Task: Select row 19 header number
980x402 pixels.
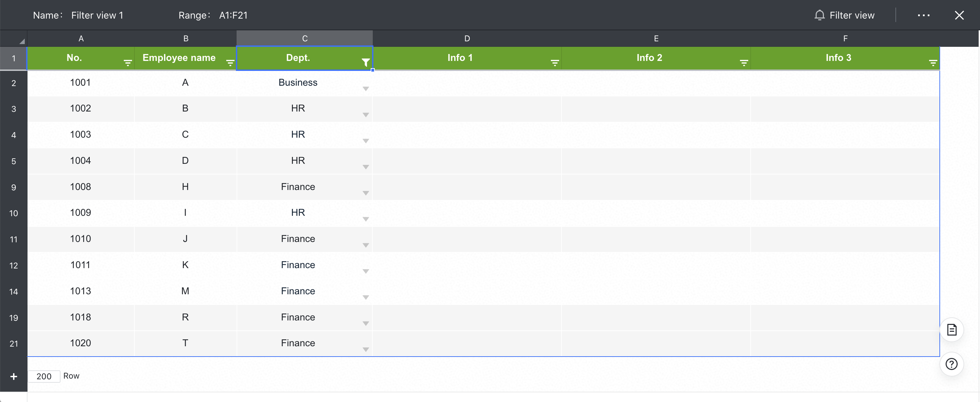Action: [14, 318]
